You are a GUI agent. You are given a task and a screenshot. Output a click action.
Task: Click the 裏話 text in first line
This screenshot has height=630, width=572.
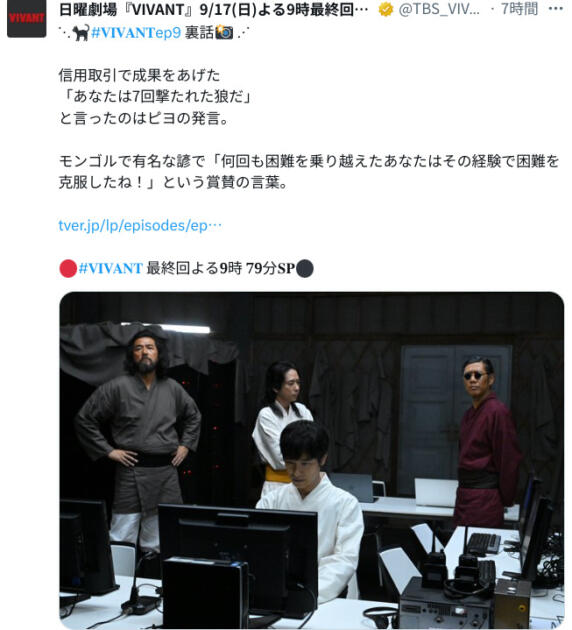199,33
